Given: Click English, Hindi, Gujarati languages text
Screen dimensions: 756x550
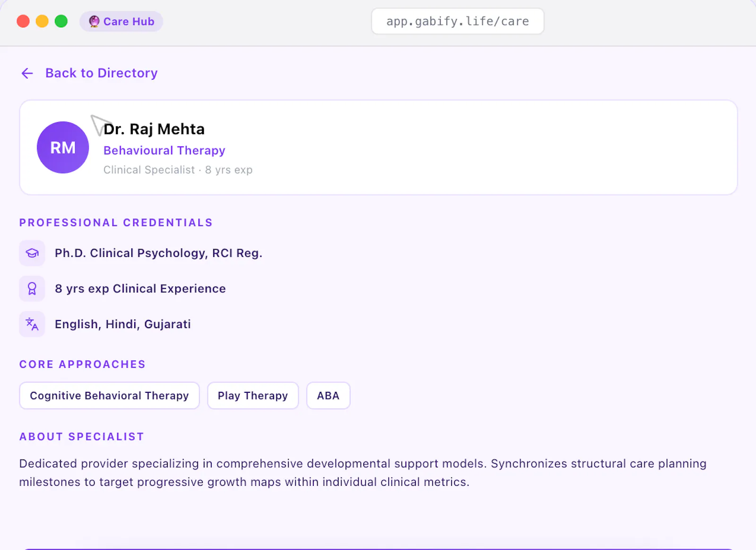Looking at the screenshot, I should click(123, 324).
